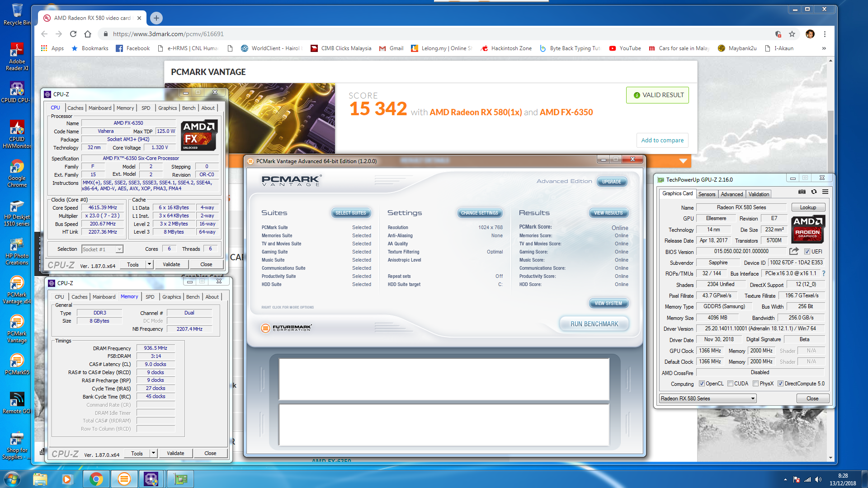
Task: Open GPU-Z hamburger menu icon
Action: tap(825, 192)
